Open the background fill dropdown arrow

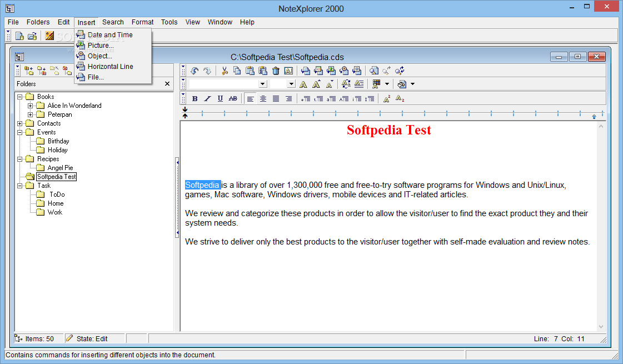pos(412,84)
